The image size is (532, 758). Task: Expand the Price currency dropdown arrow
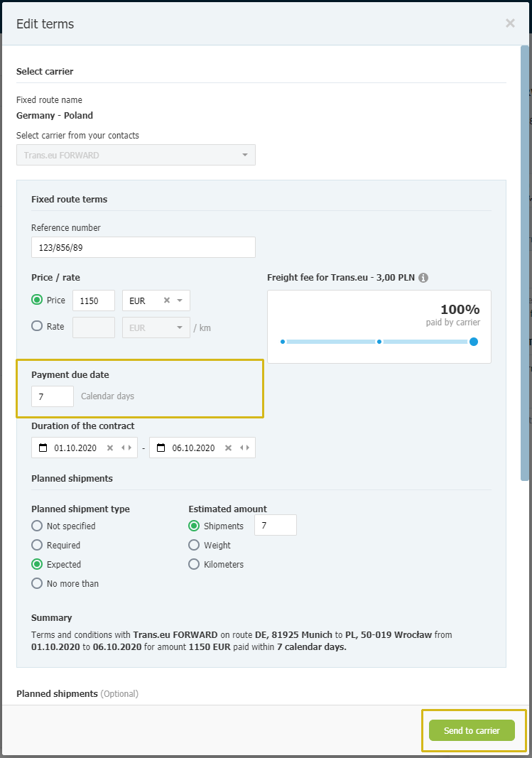[180, 301]
